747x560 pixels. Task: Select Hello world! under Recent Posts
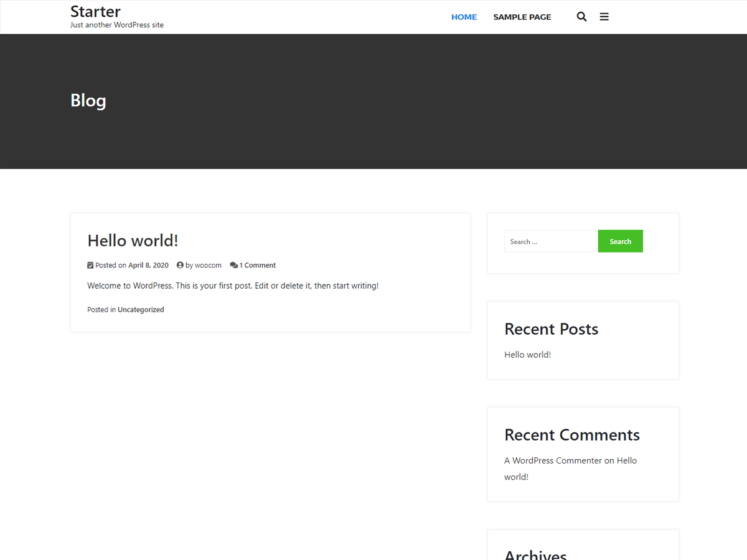click(527, 354)
